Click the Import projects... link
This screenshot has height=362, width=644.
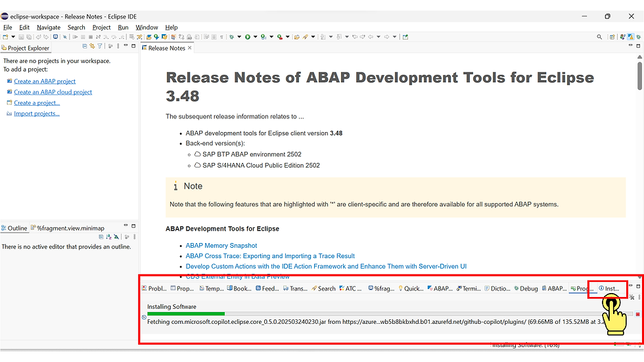click(x=37, y=113)
